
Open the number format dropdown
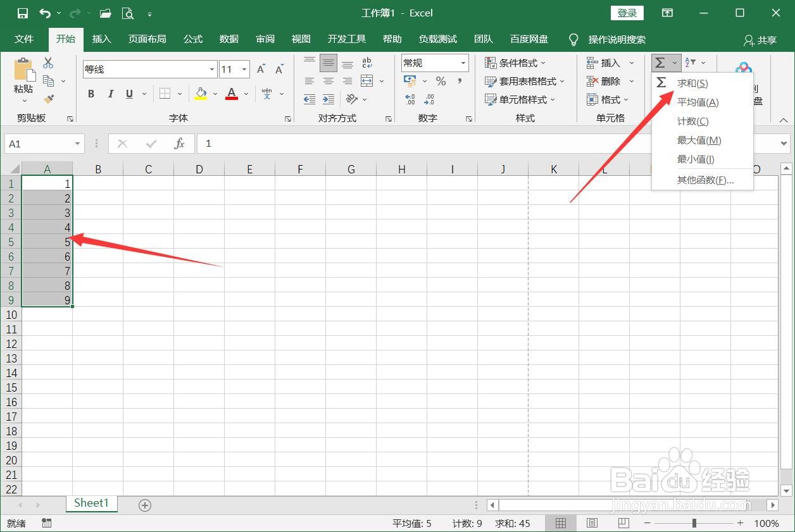[463, 63]
